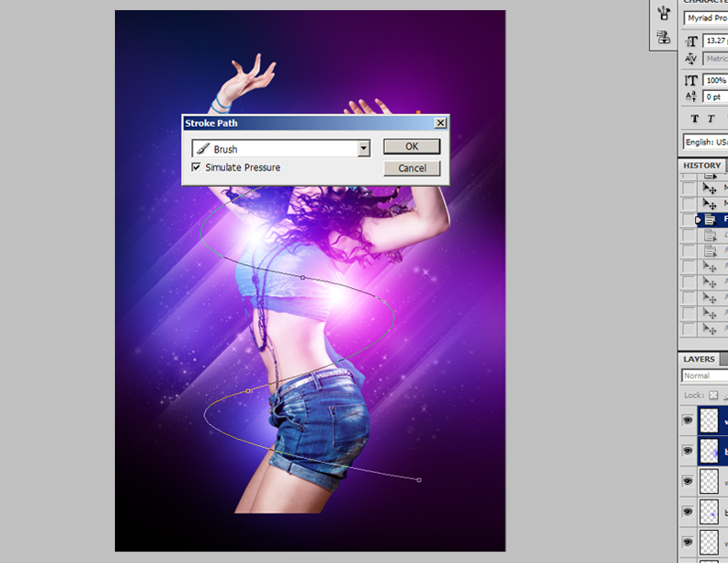728x563 pixels.
Task: Select the highlighted current history state
Action: [x=712, y=219]
